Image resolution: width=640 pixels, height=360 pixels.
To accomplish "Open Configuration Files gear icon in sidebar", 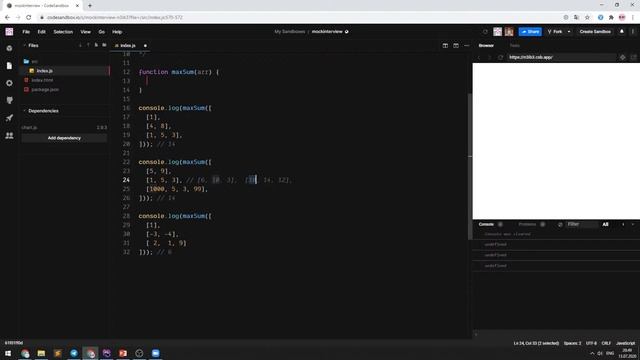I will (x=9, y=83).
